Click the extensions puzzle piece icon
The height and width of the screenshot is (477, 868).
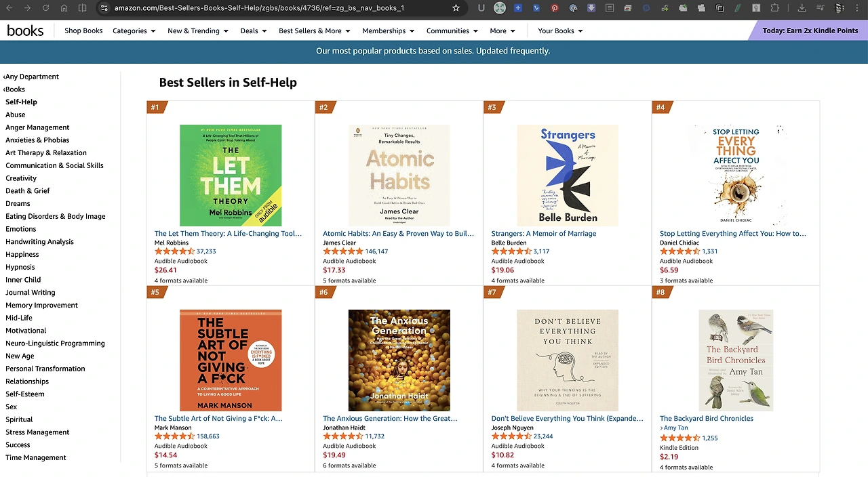point(775,7)
